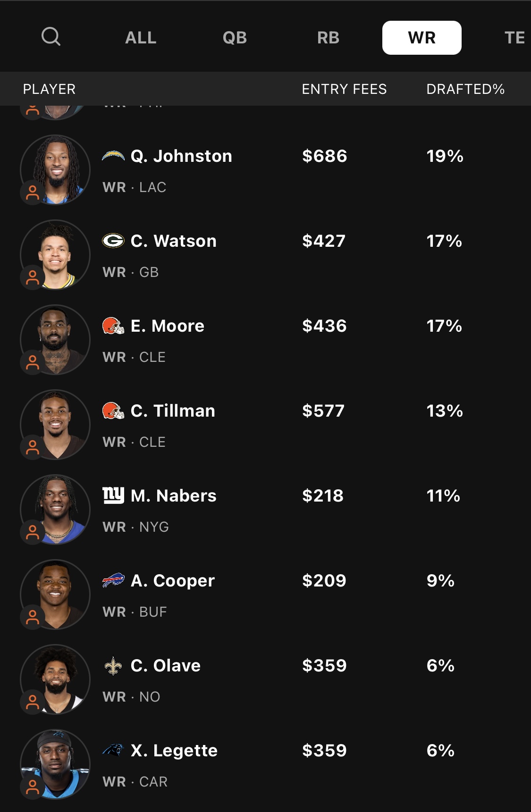Tap the Panthers logo beside X. Legette
This screenshot has height=812, width=531.
(113, 750)
